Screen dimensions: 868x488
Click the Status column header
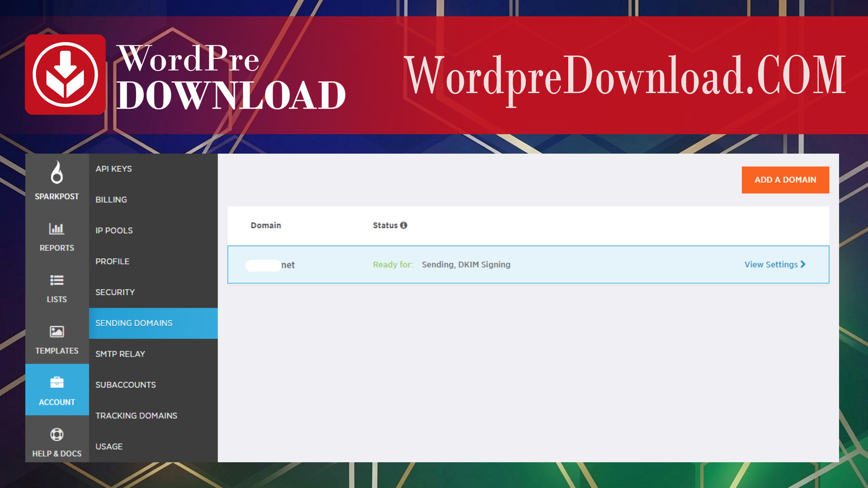pyautogui.click(x=385, y=225)
